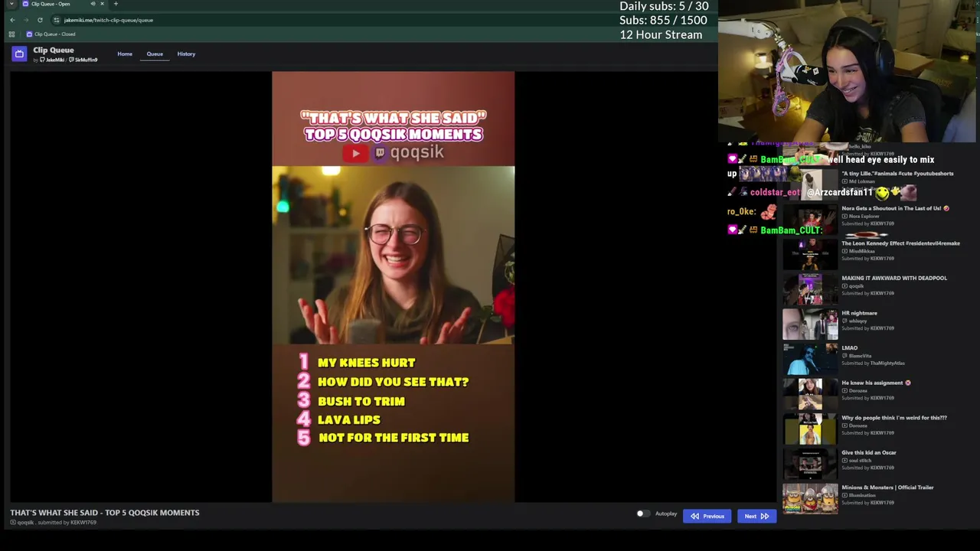The width and height of the screenshot is (980, 551).
Task: Click the Previous clip button
Action: [x=707, y=516]
